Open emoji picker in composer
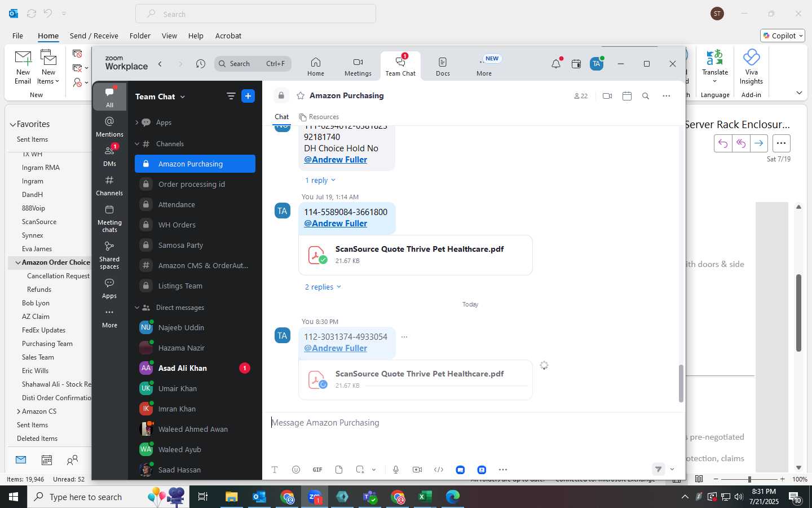812x508 pixels. 296,470
